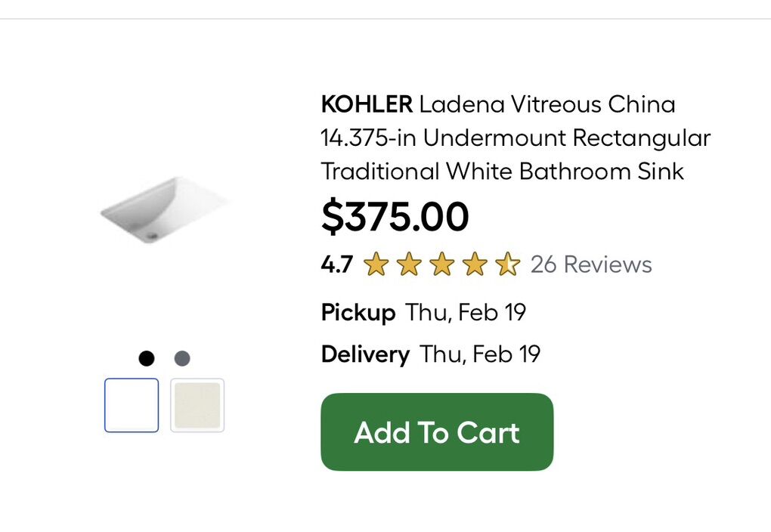Screen dimensions: 771x532
Task: Click the $375.00 price
Action: [395, 217]
